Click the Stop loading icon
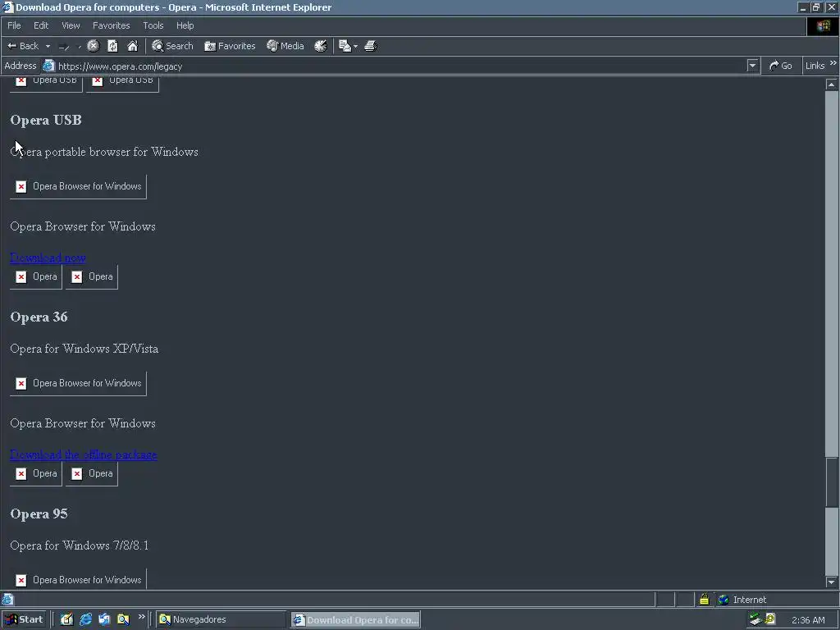Image resolution: width=840 pixels, height=630 pixels. coord(94,46)
